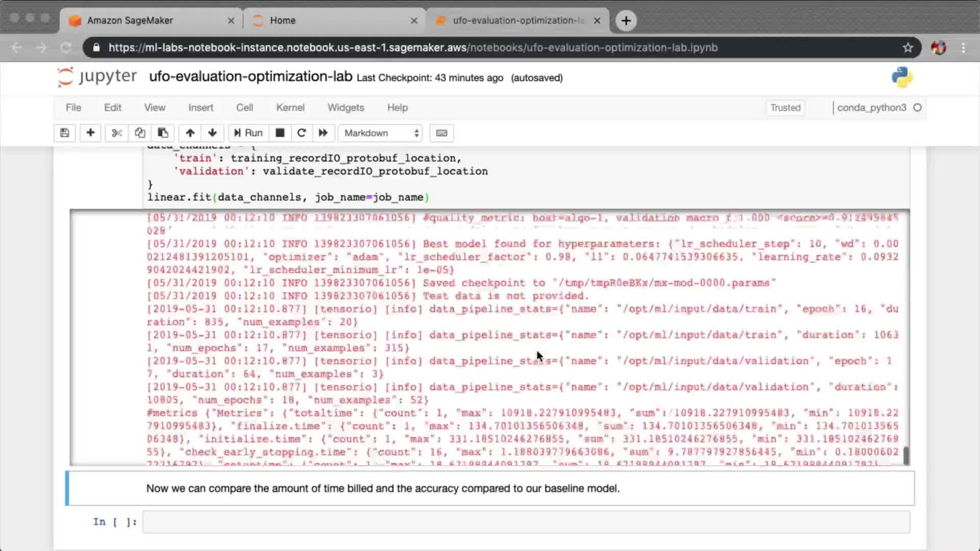
Task: Move the selected cell down
Action: click(212, 133)
